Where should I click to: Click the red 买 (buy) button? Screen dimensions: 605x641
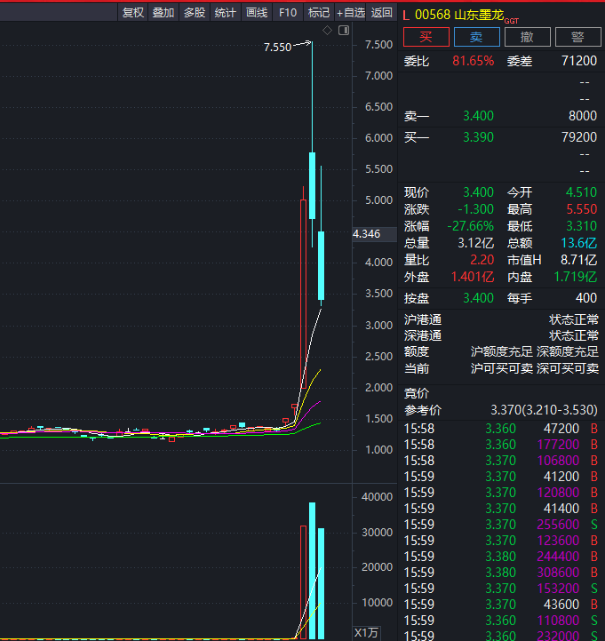pos(425,37)
